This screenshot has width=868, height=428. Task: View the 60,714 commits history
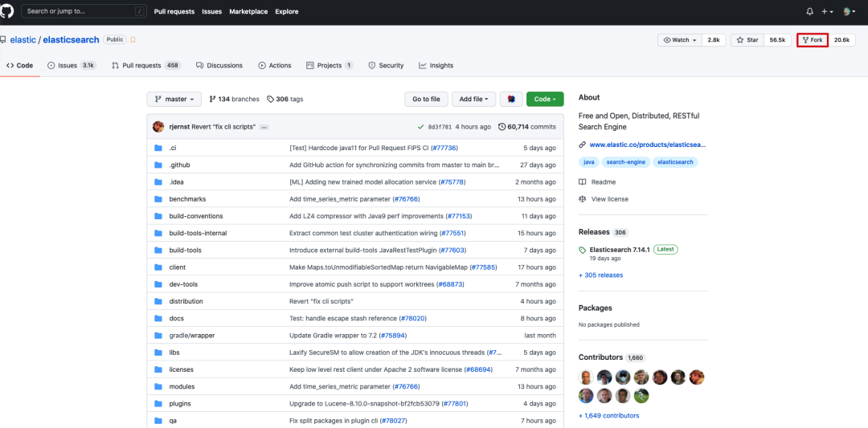(527, 127)
